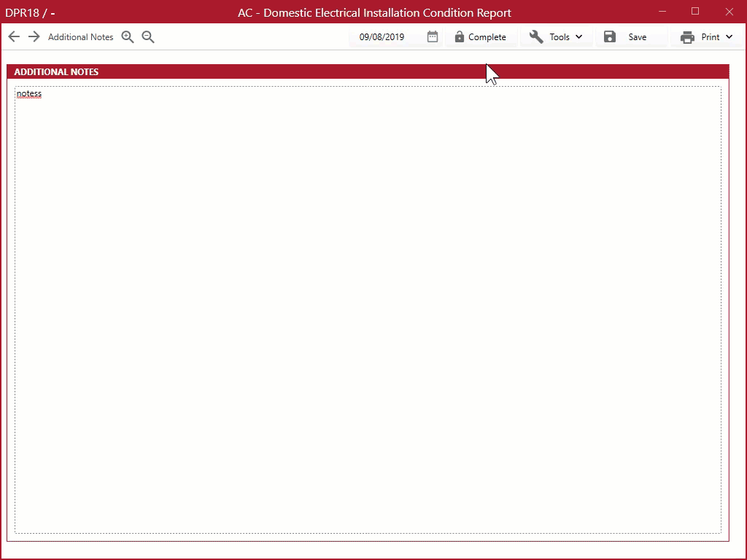Open the Tools menu label
747x560 pixels.
[560, 37]
